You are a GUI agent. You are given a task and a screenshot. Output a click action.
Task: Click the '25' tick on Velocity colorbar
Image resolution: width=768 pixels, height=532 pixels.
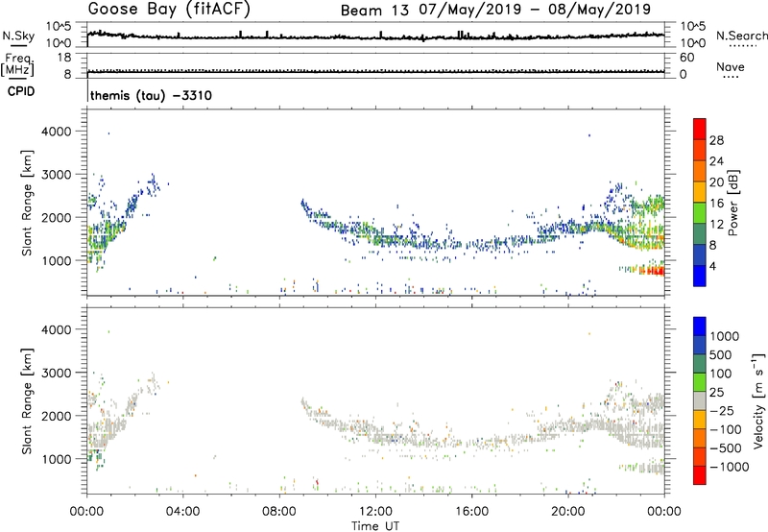pos(717,393)
